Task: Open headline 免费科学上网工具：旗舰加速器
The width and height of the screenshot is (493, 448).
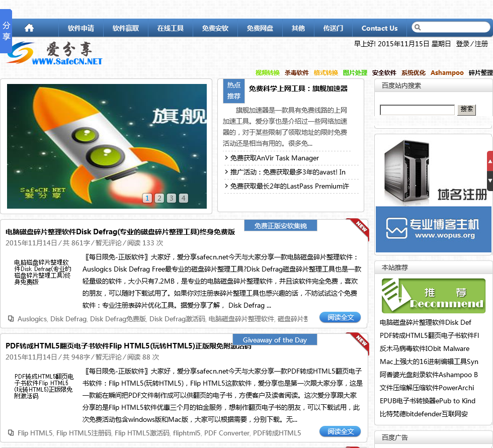Action: [298, 88]
